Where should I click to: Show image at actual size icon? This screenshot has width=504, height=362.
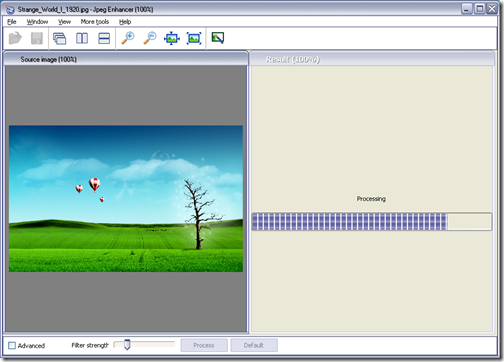point(194,38)
